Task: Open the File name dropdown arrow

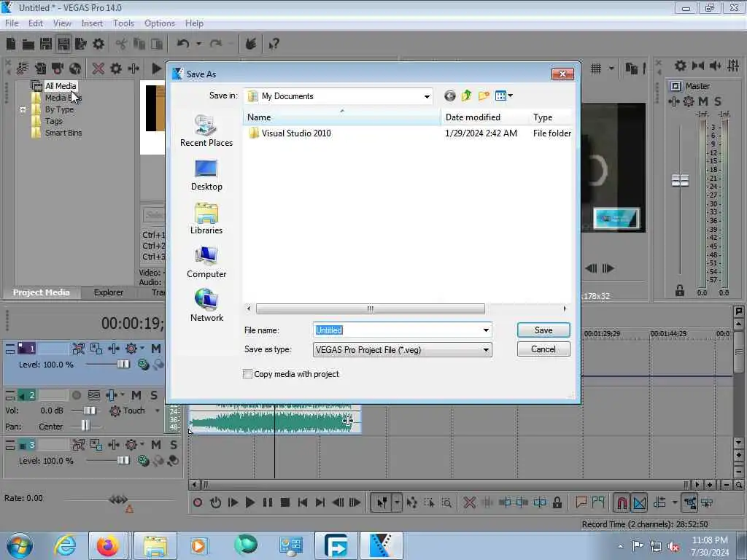Action: (486, 330)
